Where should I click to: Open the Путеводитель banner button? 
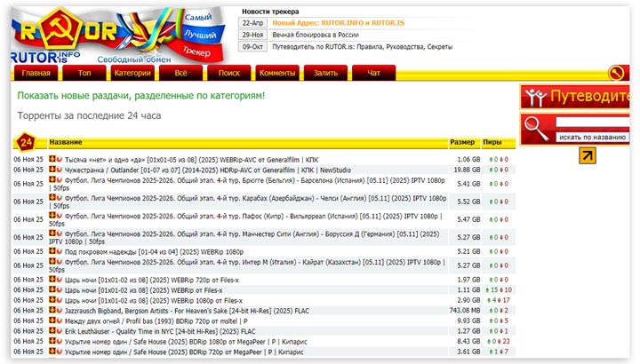[x=575, y=97]
